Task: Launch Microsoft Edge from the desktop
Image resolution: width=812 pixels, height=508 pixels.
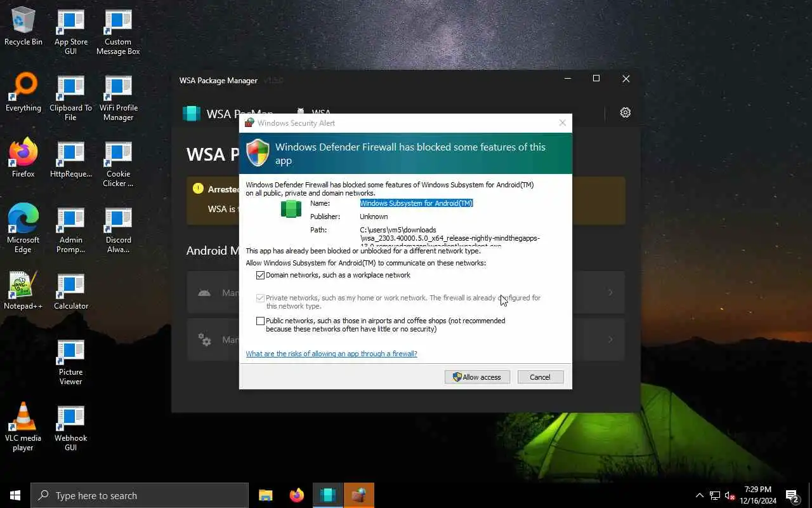Action: (x=23, y=229)
